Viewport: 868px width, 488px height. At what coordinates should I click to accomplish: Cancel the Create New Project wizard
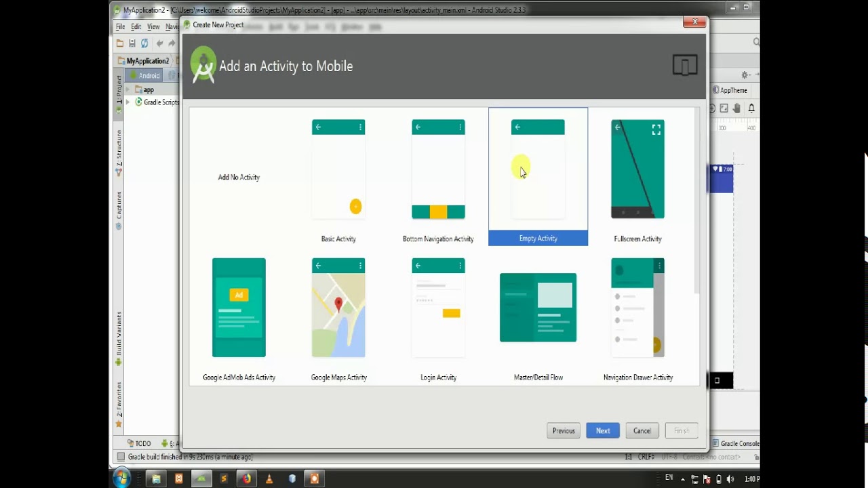click(x=642, y=430)
